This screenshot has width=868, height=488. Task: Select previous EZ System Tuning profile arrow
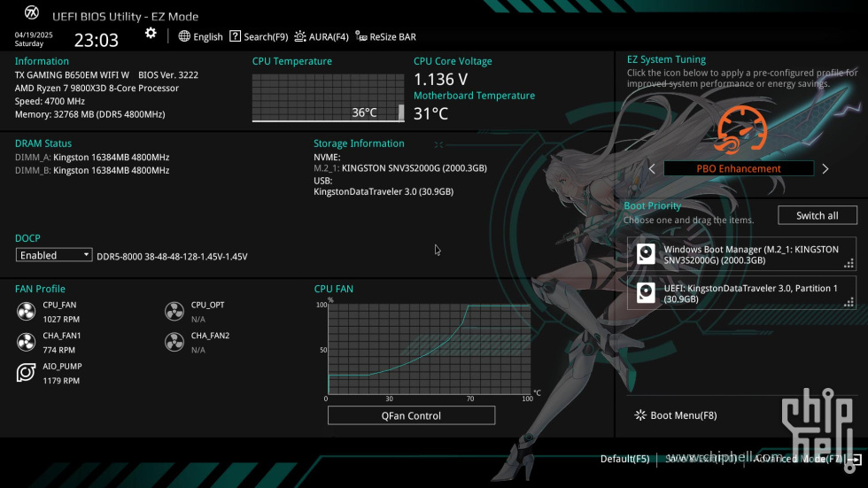pyautogui.click(x=652, y=169)
